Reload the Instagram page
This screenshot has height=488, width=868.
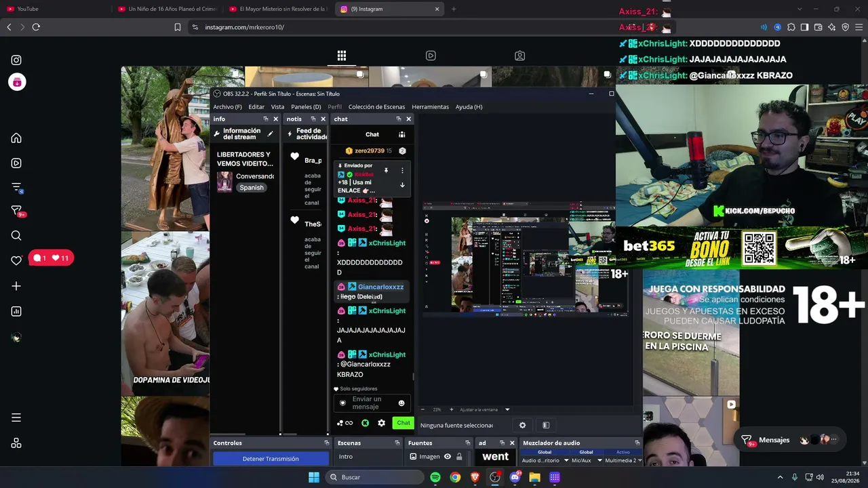(36, 27)
